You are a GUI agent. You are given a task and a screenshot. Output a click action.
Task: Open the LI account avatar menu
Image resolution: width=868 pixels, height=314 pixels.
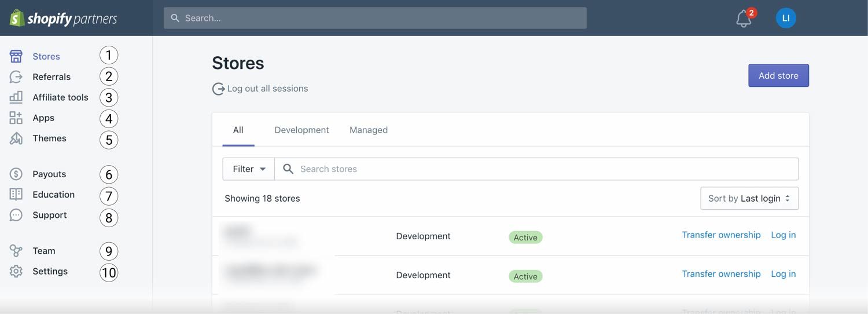[x=786, y=18]
